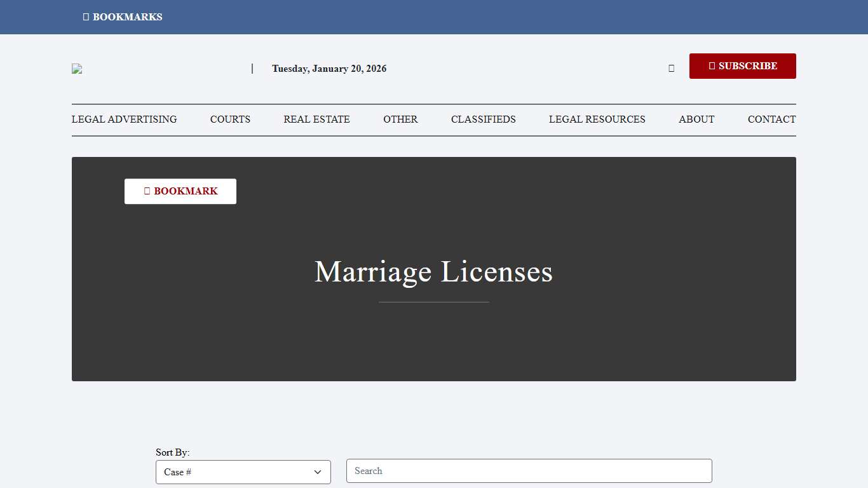Viewport: 868px width, 488px height.
Task: Open the CONTACT page
Action: coord(771,119)
